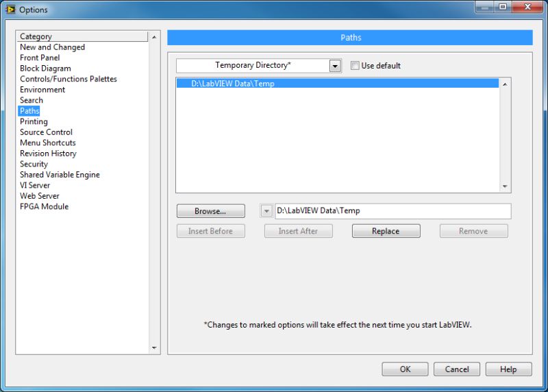Open the VI Server category

pyautogui.click(x=35, y=185)
